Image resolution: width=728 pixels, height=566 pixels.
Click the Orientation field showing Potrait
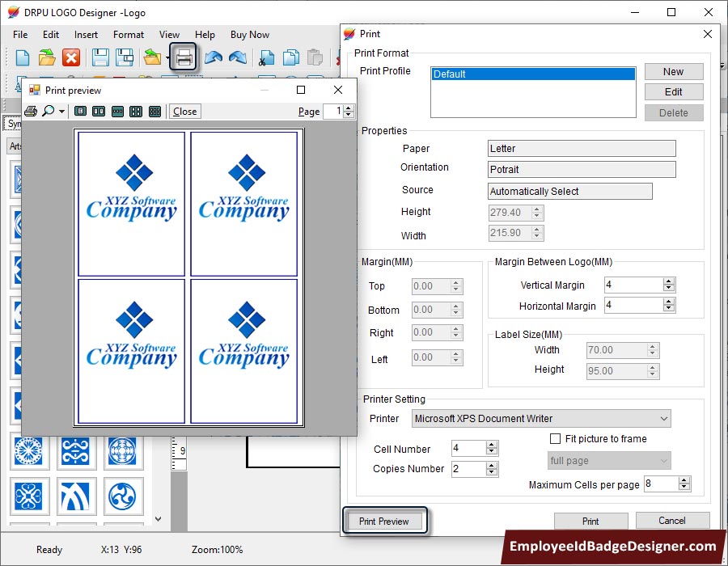pos(582,169)
